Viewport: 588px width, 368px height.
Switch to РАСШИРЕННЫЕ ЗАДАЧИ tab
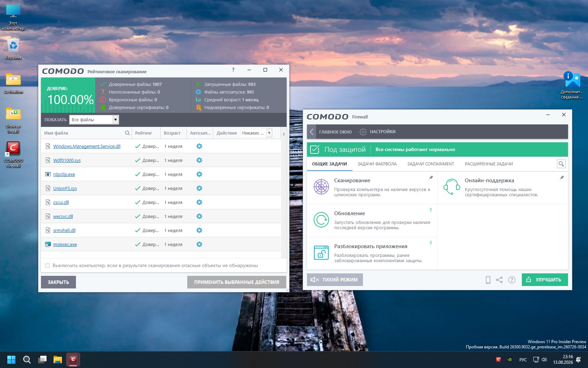pos(489,164)
